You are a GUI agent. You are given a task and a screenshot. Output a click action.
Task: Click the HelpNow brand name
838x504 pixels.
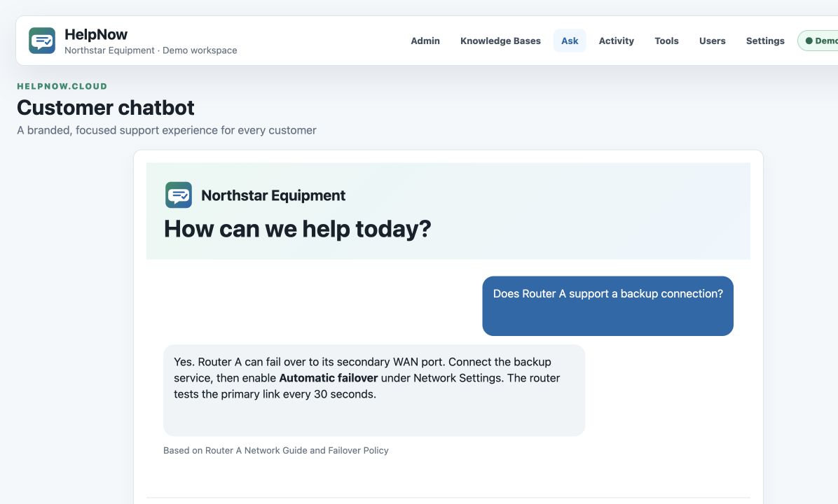(x=96, y=34)
